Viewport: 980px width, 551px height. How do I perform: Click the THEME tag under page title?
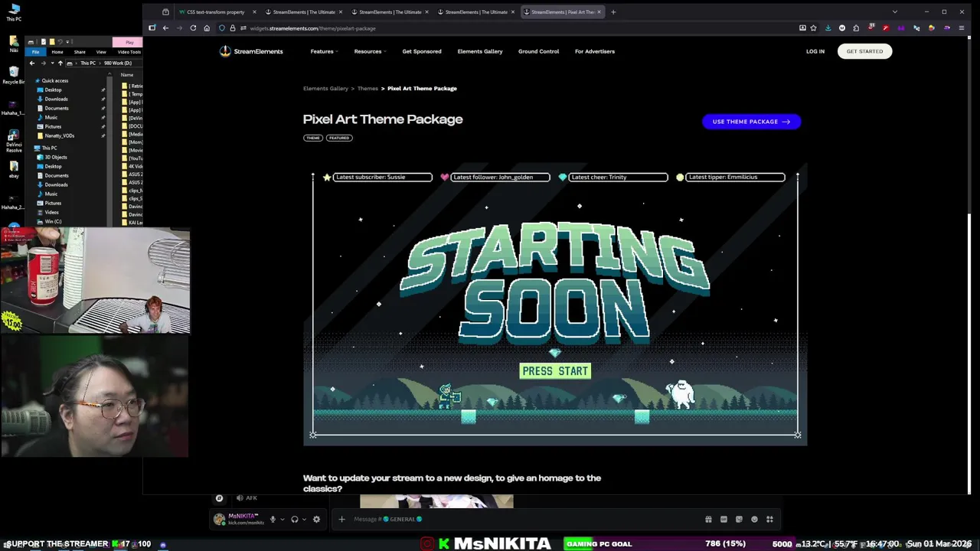pyautogui.click(x=313, y=138)
